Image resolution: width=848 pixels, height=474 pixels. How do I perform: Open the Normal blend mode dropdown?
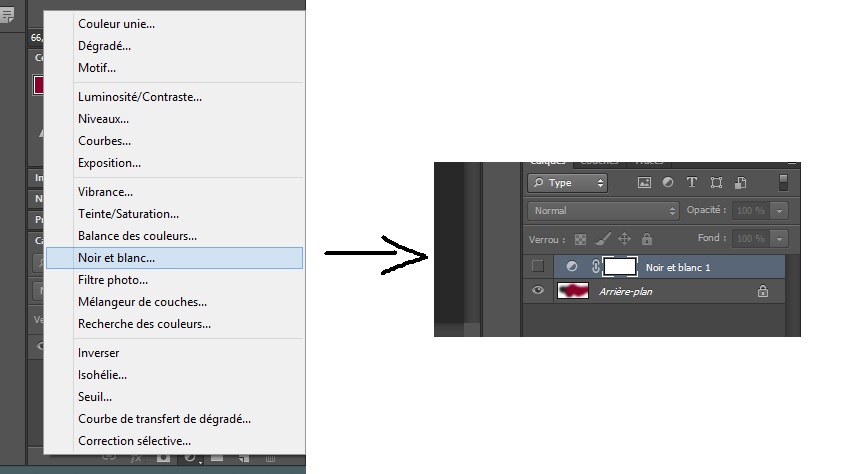[x=603, y=211]
